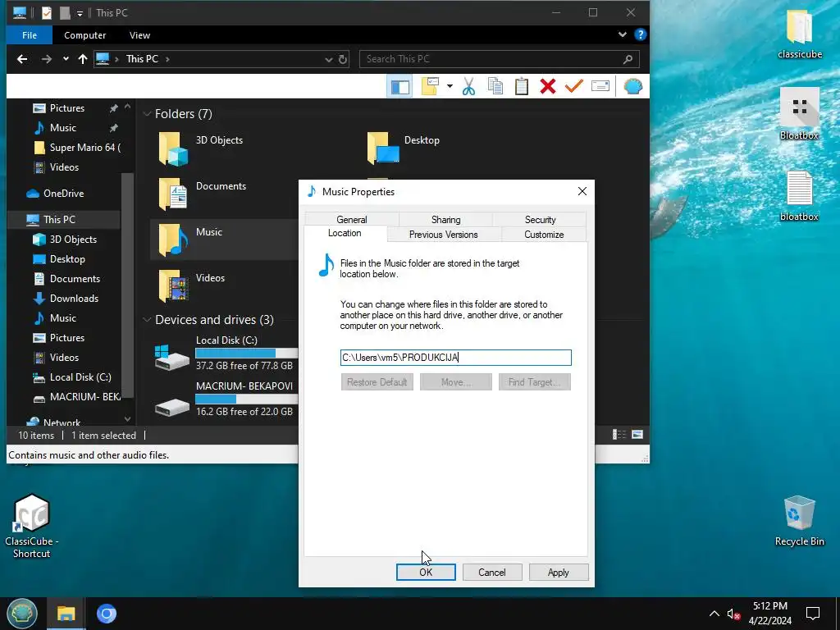The height and width of the screenshot is (630, 840).
Task: Select the Documents folder in Folders
Action: (x=203, y=193)
